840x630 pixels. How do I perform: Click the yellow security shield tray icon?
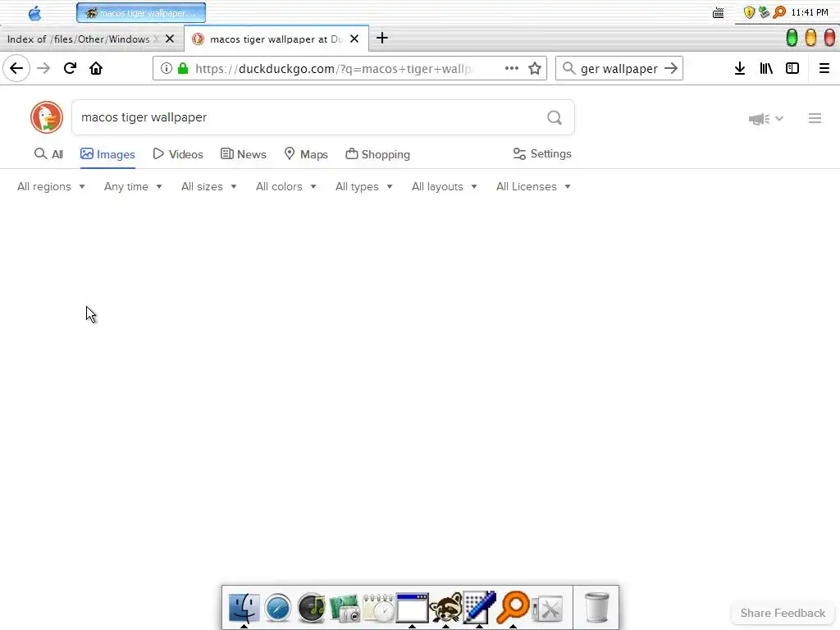click(750, 12)
